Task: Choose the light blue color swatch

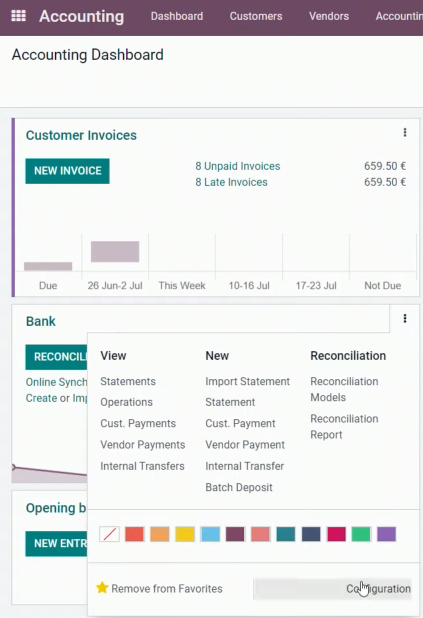Action: 210,534
